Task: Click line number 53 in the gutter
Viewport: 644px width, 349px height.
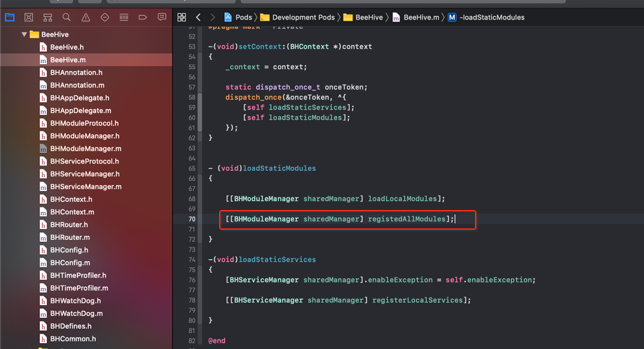Action: pyautogui.click(x=192, y=46)
